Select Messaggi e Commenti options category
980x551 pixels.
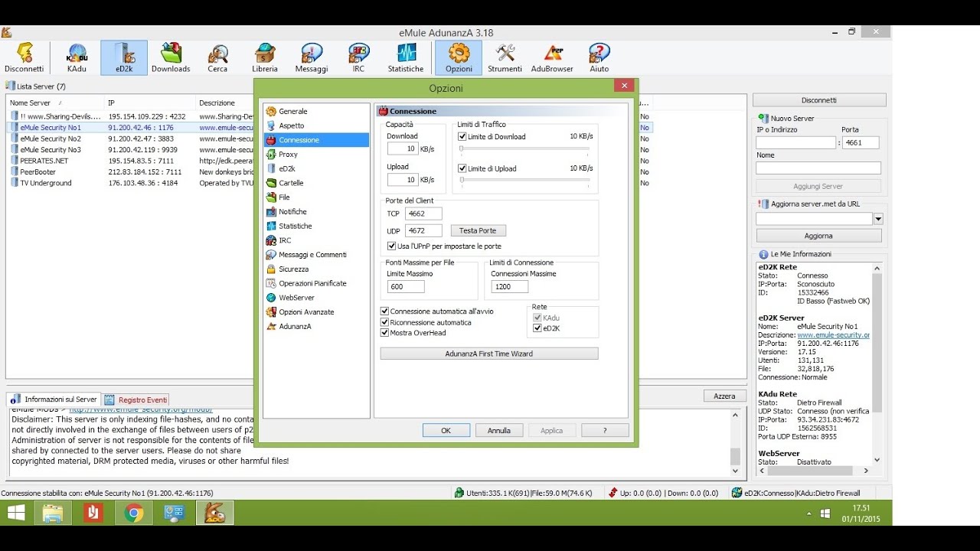(x=312, y=255)
